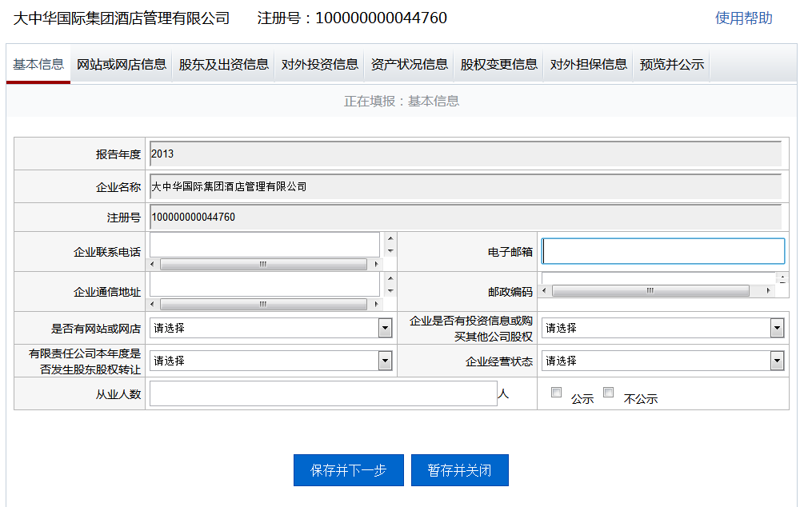Image resolution: width=812 pixels, height=507 pixels.
Task: Click the horizontal scrollbar under 邮政编码
Action: [652, 290]
